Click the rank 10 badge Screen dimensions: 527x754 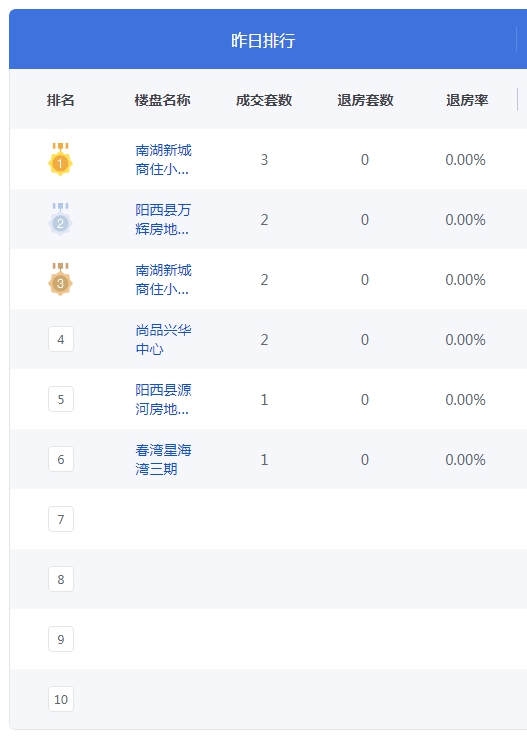(x=61, y=699)
